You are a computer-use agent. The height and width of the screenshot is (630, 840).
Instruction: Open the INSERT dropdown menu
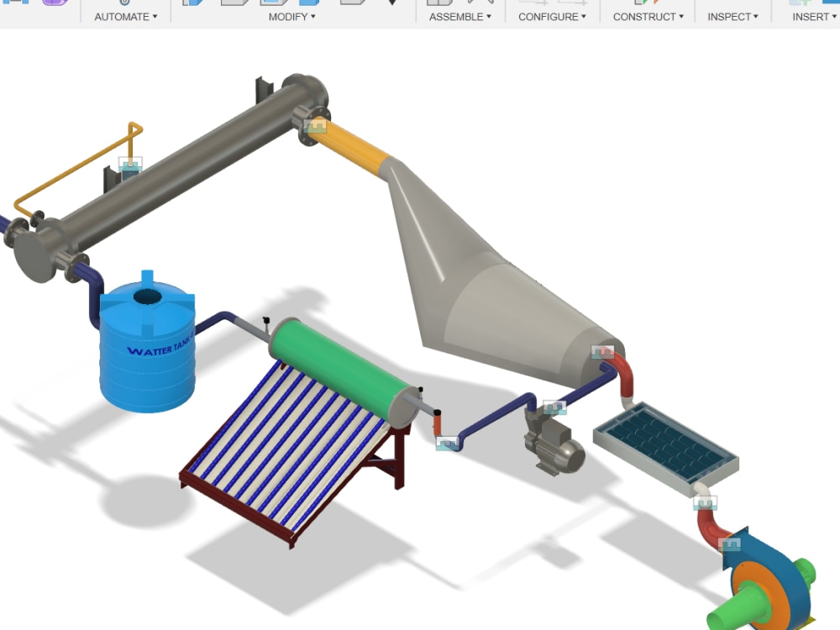coord(814,17)
